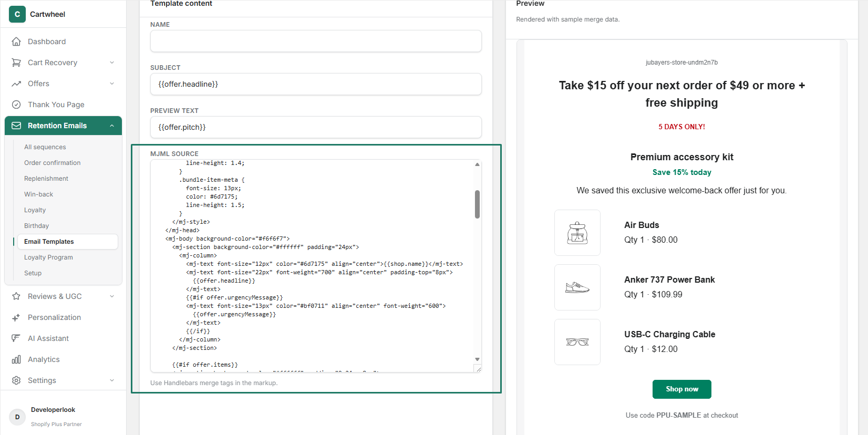Viewport: 868px width, 435px height.
Task: Collapse the Retention Emails section chevron
Action: coord(112,126)
